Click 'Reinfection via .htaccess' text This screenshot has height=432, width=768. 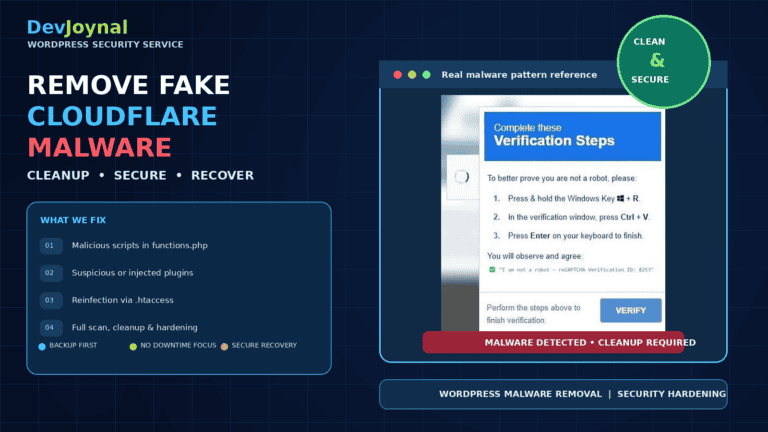click(122, 300)
